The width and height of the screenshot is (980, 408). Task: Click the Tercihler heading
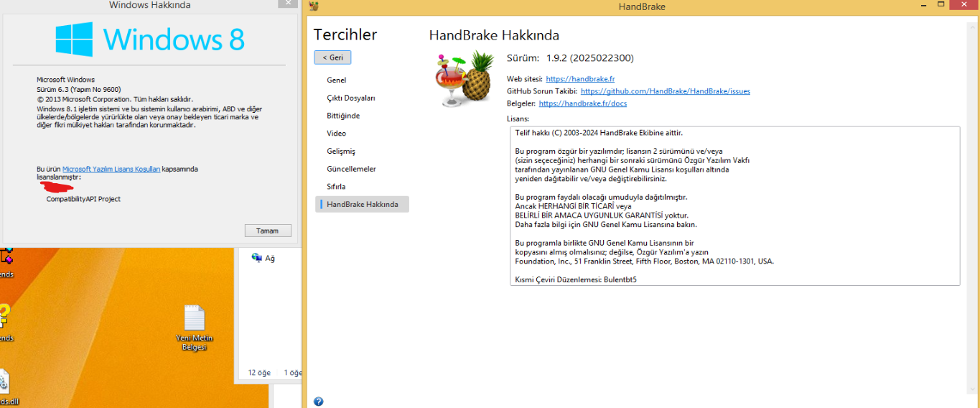click(345, 34)
